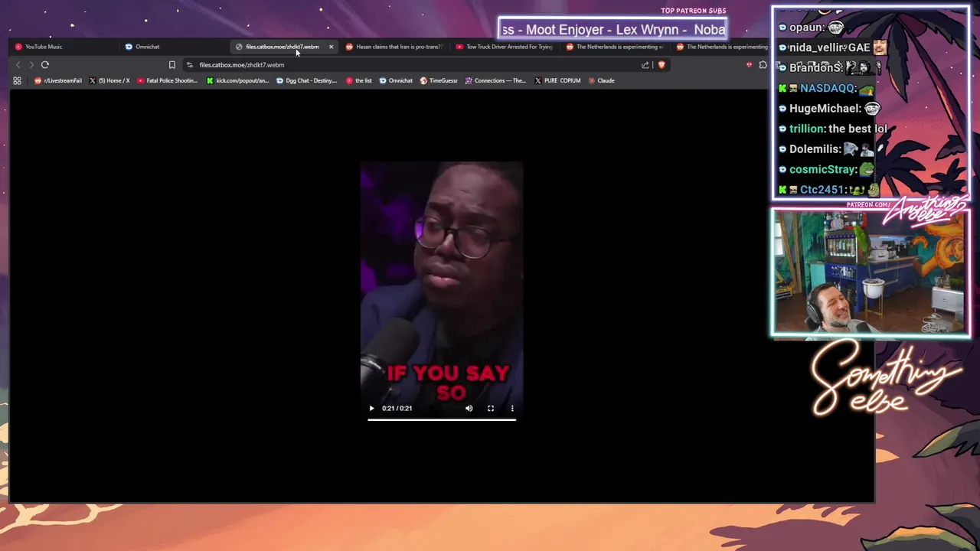This screenshot has height=551, width=980.
Task: Go back with the browser back arrow
Action: tap(18, 65)
